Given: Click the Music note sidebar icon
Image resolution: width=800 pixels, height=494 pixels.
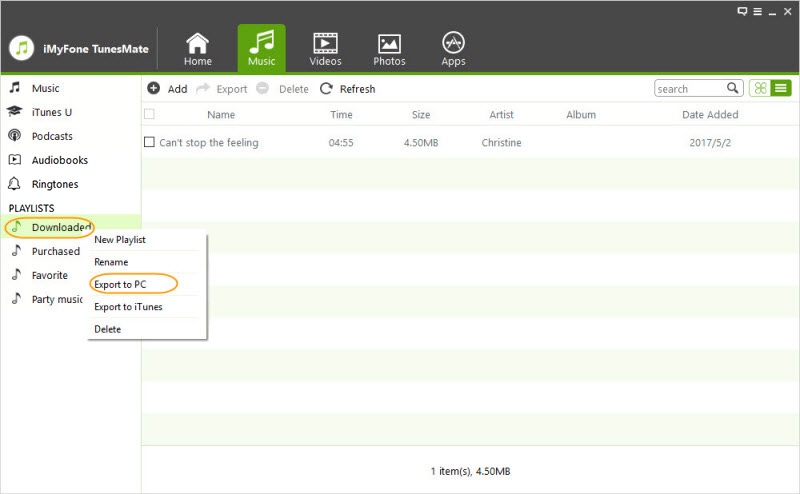Looking at the screenshot, I should click(x=15, y=87).
